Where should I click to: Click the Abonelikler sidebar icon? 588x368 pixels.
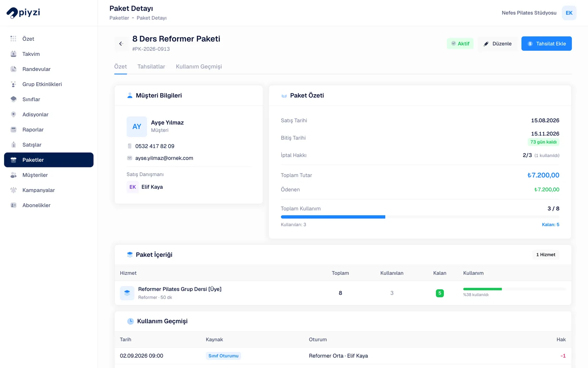click(x=14, y=205)
